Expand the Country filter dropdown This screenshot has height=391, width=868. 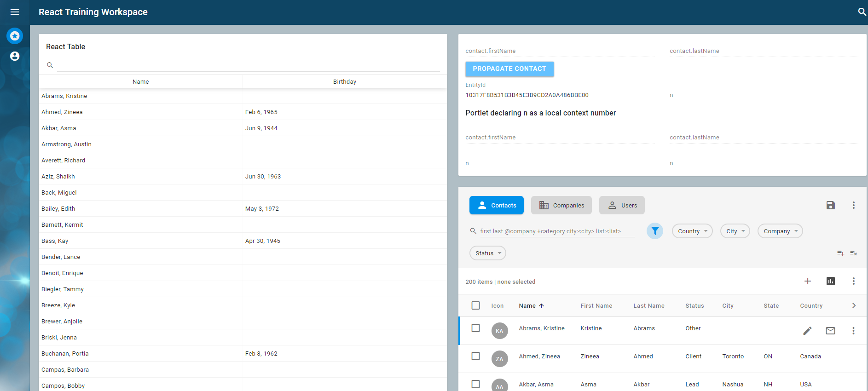pyautogui.click(x=692, y=231)
